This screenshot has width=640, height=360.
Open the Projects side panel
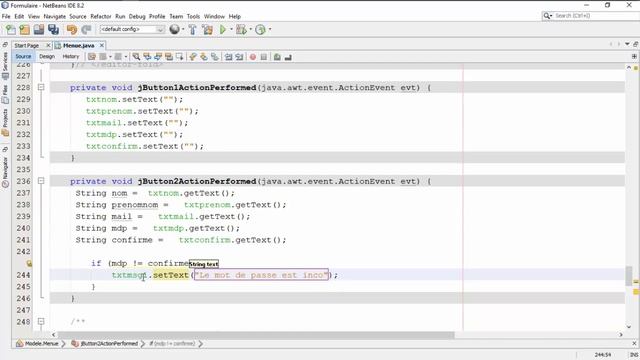tap(5, 122)
